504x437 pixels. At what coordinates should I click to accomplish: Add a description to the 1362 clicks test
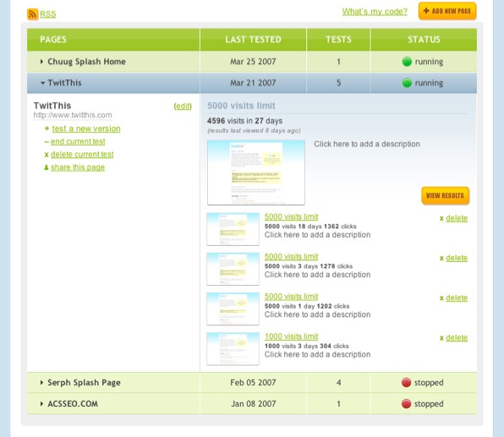point(318,235)
